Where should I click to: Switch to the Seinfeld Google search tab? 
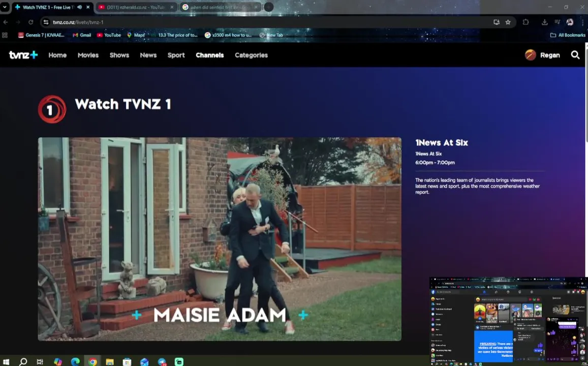coord(221,7)
